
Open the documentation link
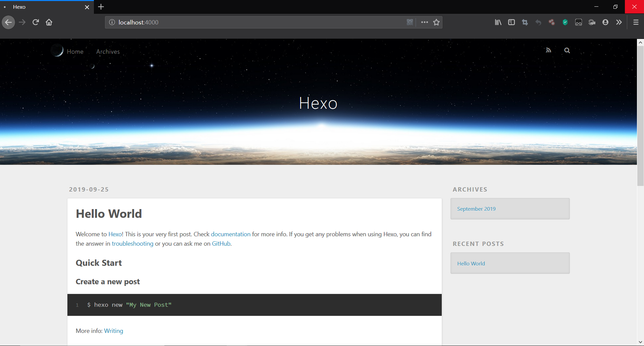[x=231, y=234]
